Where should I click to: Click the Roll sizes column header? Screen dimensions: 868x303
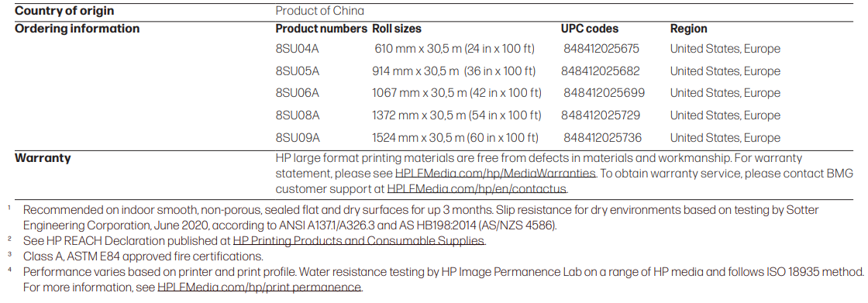tap(396, 29)
